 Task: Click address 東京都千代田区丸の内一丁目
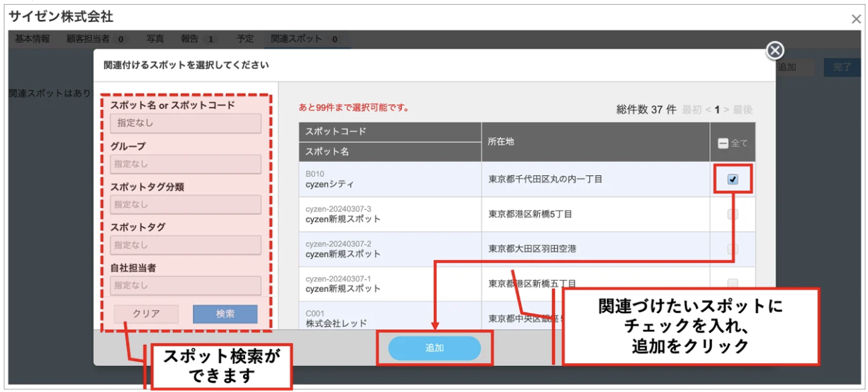(x=545, y=179)
